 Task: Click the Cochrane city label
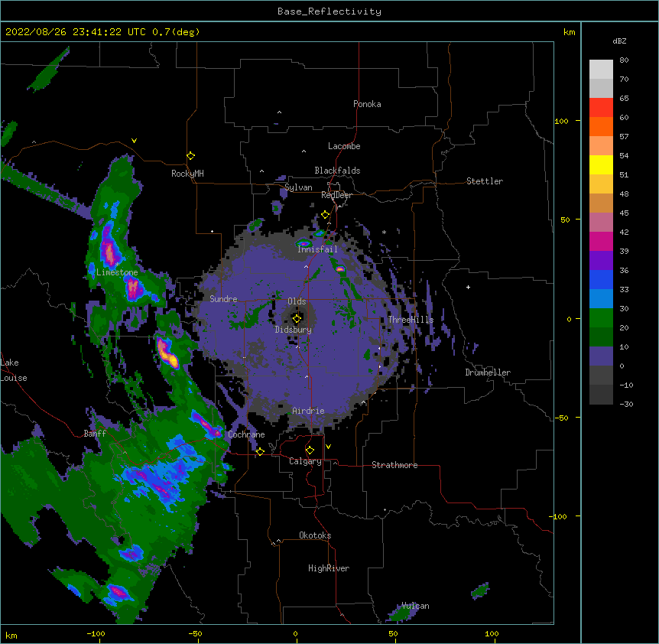[246, 434]
